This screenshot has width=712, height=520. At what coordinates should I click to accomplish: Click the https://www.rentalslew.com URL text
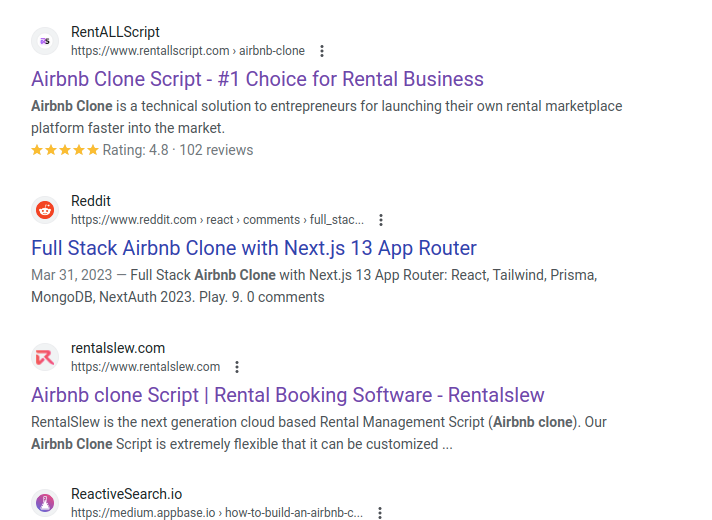146,367
